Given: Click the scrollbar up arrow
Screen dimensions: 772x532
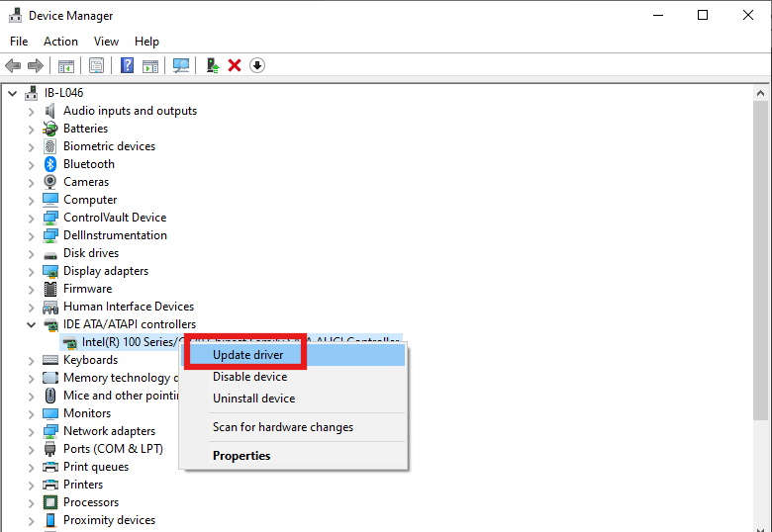Looking at the screenshot, I should pos(760,93).
